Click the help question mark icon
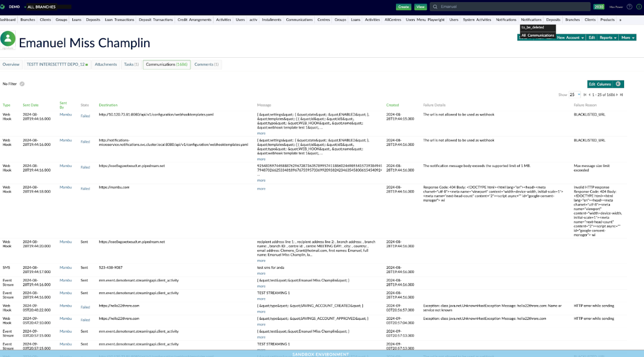Screen dimensions: 644x357 (629, 7)
